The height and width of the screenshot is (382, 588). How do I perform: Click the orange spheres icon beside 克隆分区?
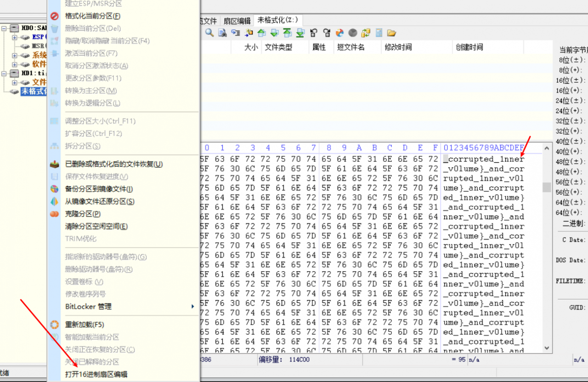click(55, 214)
